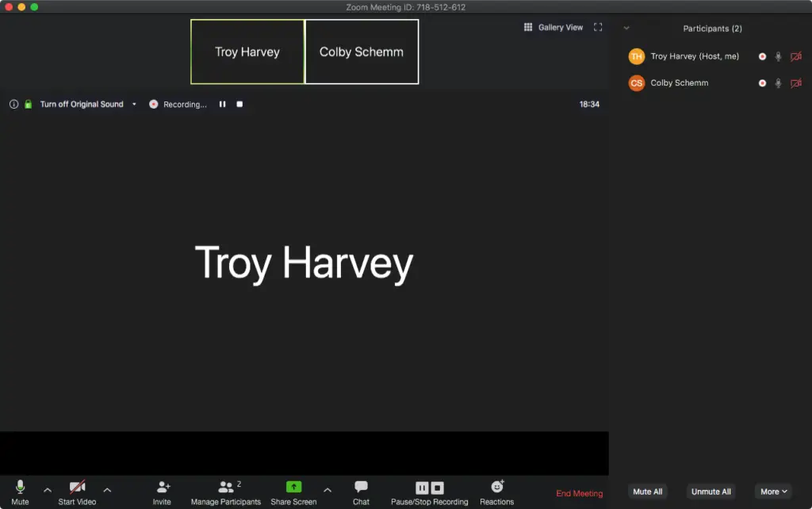Click the meeting info icon
Screen dimensions: 812x509
click(x=13, y=104)
